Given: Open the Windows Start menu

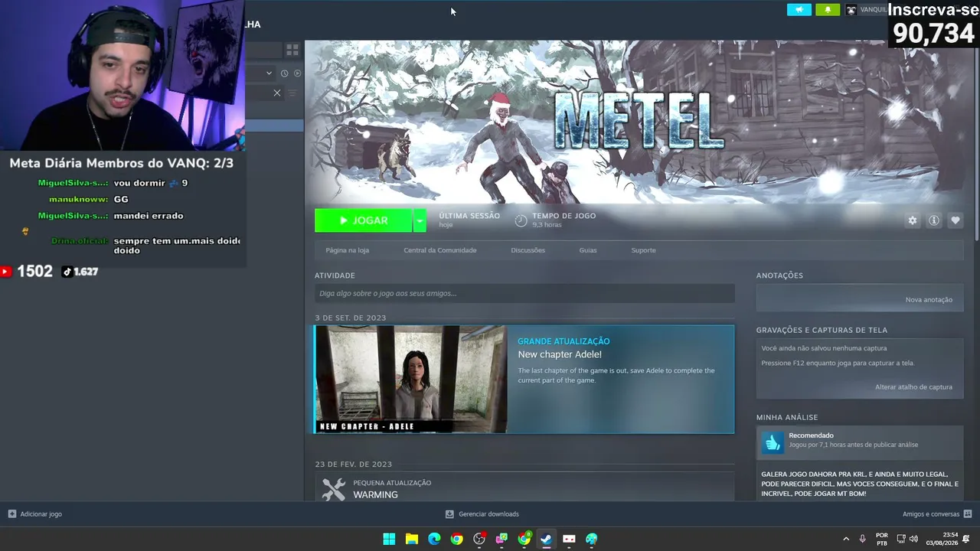Looking at the screenshot, I should [x=389, y=539].
